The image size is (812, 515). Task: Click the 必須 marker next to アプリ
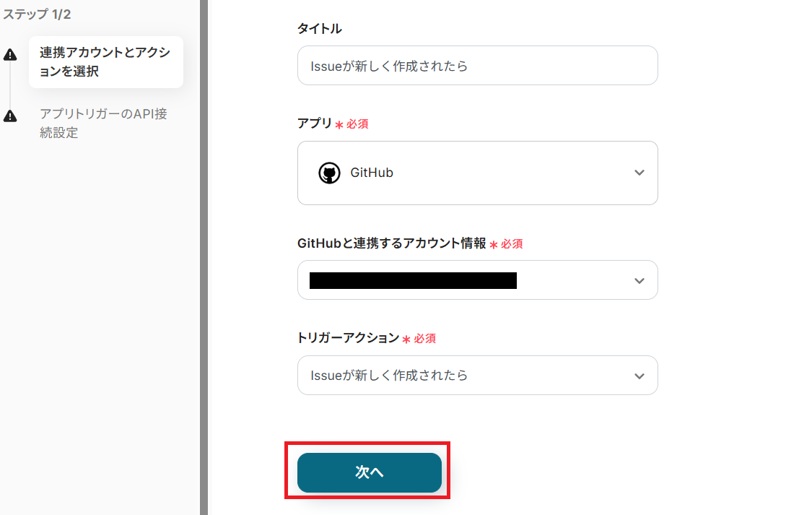tap(357, 124)
